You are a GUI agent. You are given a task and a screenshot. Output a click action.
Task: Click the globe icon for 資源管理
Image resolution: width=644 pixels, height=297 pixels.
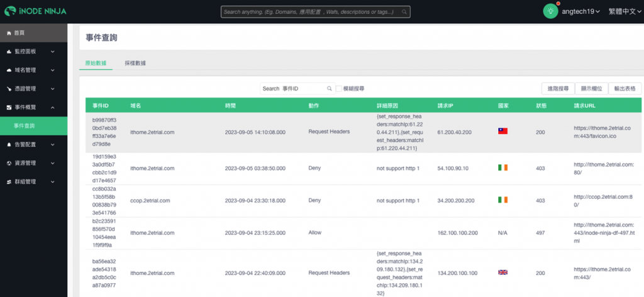coord(9,163)
